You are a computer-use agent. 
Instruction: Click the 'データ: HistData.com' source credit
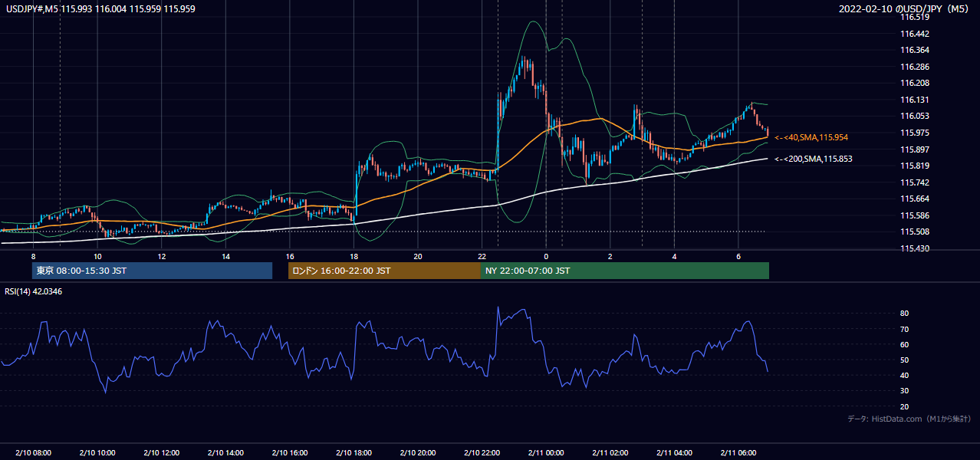click(x=909, y=419)
